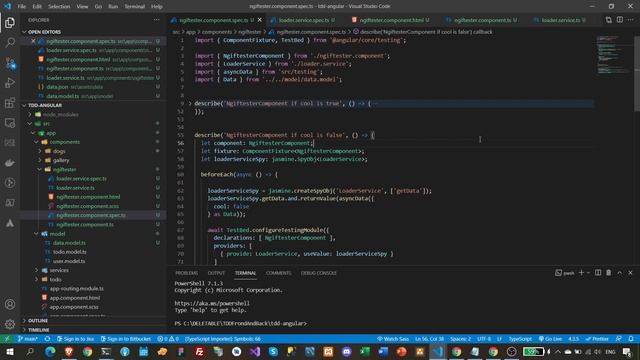The height and width of the screenshot is (360, 640).
Task: Open loader.service.ts in the file tree
Action: tap(76, 188)
